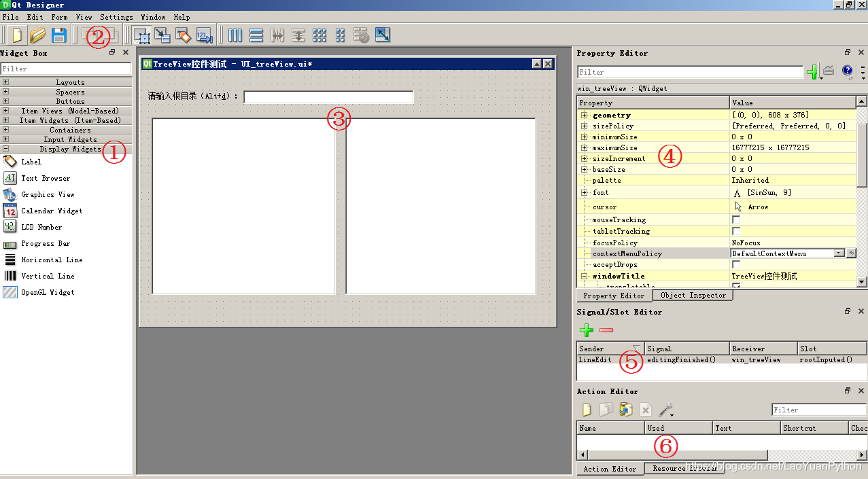Expand the Buttons category in Widget Box
The width and height of the screenshot is (868, 479).
click(x=6, y=101)
